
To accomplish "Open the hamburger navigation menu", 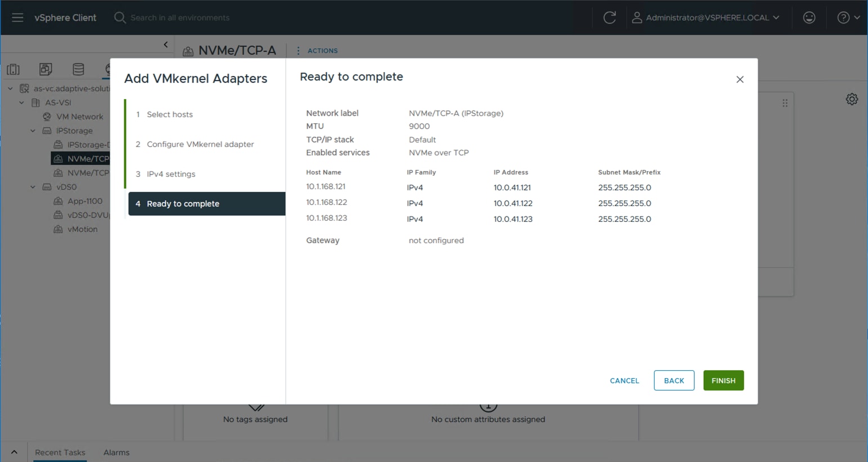I will 17,17.
